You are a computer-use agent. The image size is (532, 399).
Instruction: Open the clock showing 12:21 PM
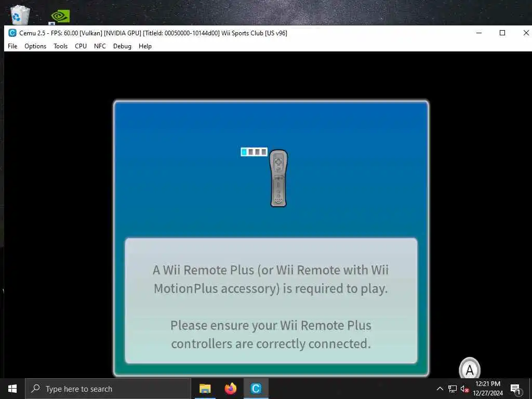point(487,389)
